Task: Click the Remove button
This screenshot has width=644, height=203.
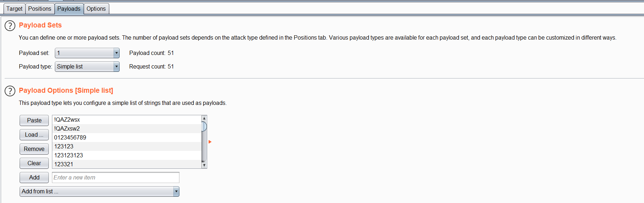Action: click(x=34, y=149)
